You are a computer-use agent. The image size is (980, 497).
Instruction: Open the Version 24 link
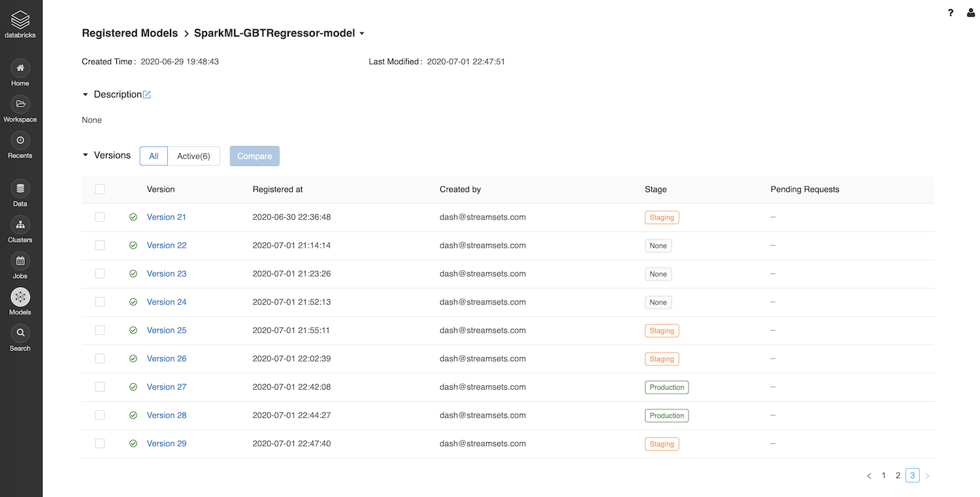[167, 302]
